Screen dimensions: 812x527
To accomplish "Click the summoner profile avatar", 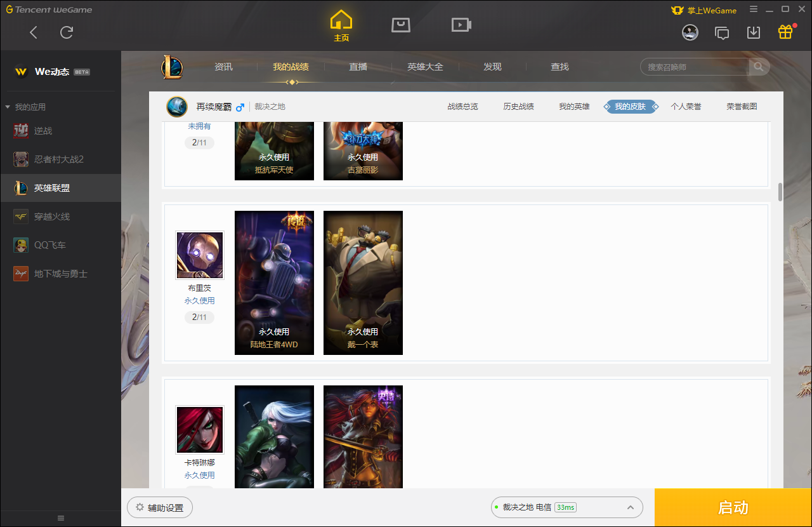I will 177,107.
